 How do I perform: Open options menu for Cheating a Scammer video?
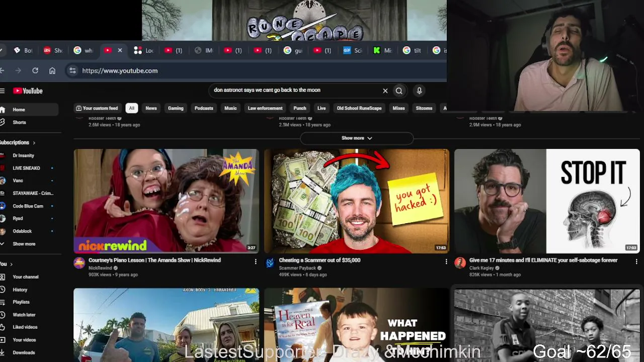tap(446, 261)
